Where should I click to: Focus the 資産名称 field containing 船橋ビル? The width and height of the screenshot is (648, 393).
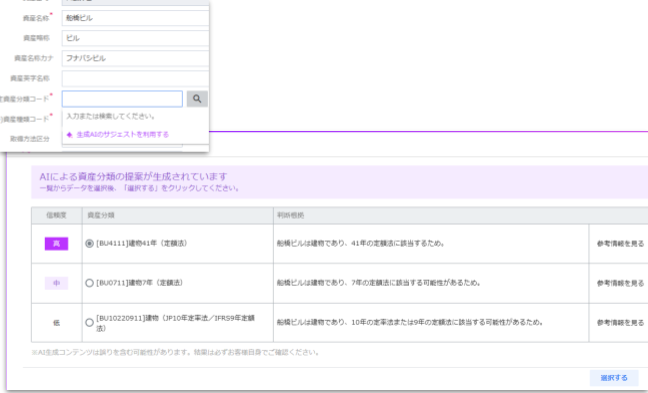point(136,18)
